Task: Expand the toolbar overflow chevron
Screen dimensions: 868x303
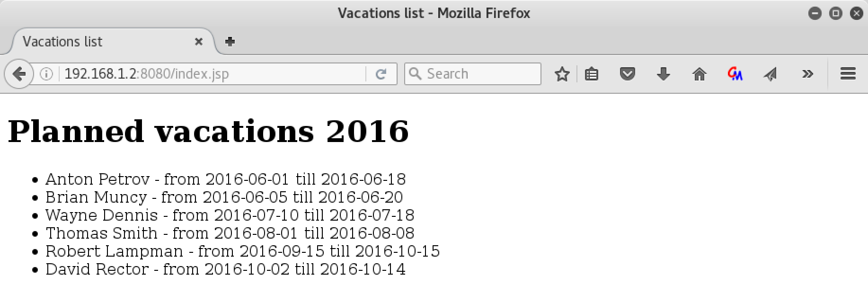Action: [x=807, y=74]
